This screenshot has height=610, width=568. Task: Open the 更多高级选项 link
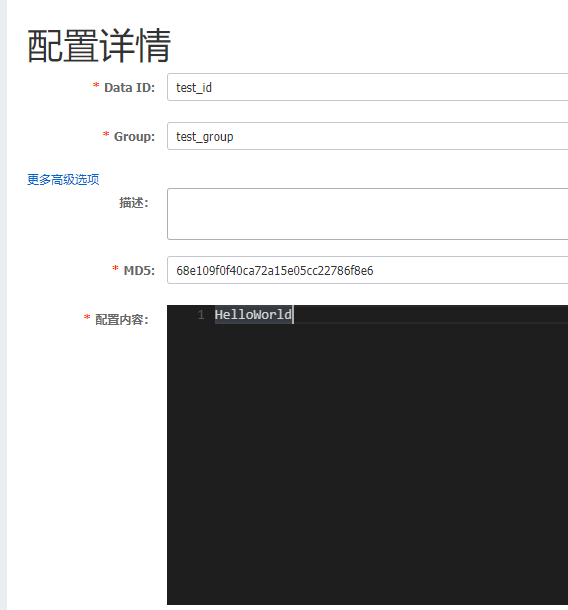click(x=63, y=179)
